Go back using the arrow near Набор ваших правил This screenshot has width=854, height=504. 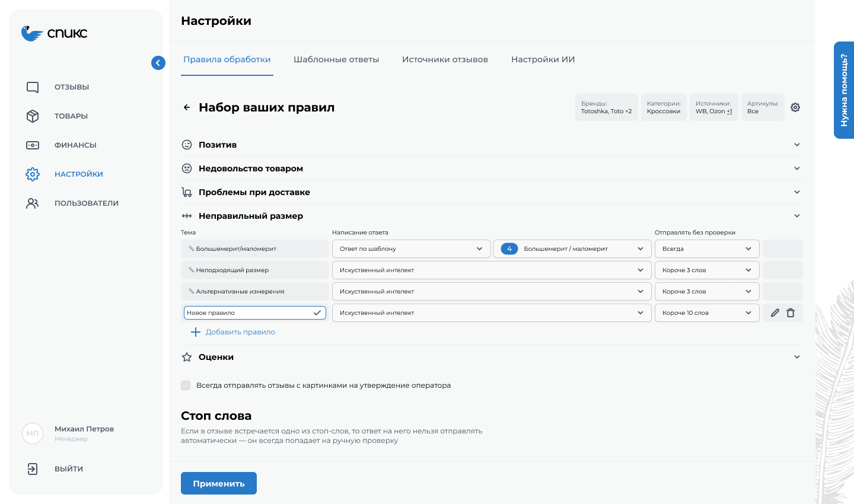187,107
